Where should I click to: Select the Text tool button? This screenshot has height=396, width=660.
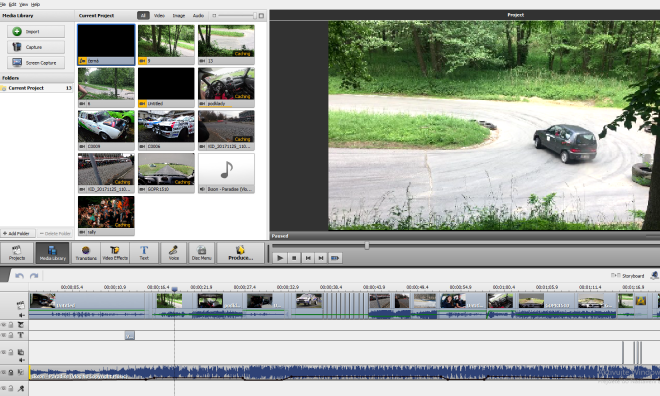[144, 252]
